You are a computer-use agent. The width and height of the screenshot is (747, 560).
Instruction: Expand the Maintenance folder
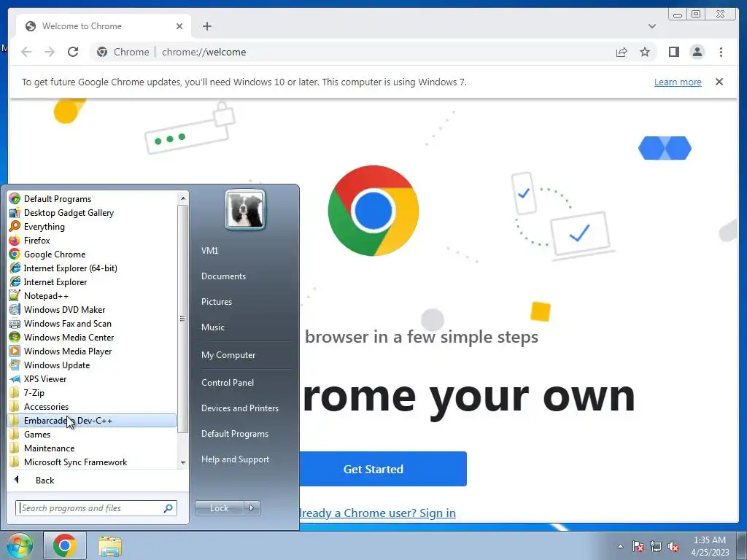click(x=49, y=448)
